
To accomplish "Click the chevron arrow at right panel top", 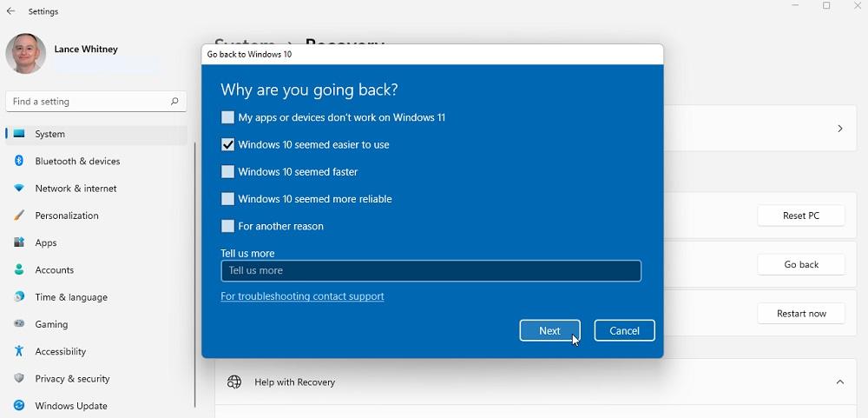I will tap(839, 129).
